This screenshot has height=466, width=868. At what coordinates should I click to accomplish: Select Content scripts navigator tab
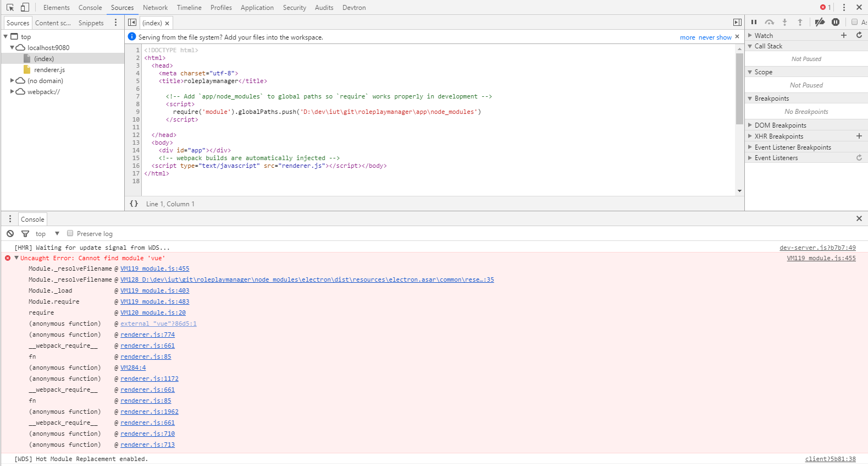pos(53,23)
